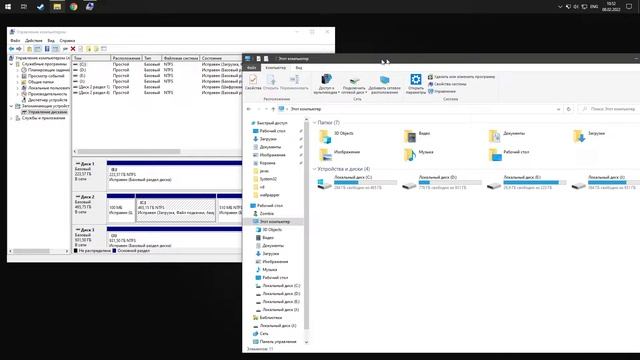
Task: Select Локальный диск (C:) drive tile
Action: click(358, 182)
